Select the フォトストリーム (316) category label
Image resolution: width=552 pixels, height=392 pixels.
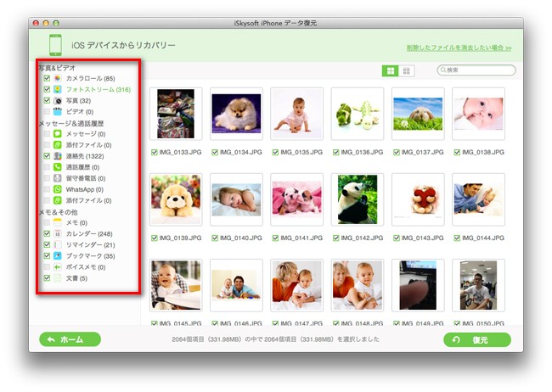tap(99, 89)
